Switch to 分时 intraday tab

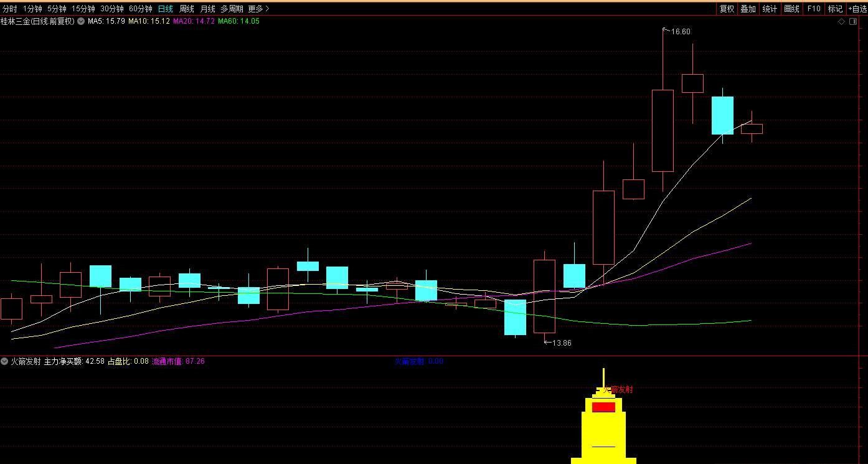click(10, 9)
